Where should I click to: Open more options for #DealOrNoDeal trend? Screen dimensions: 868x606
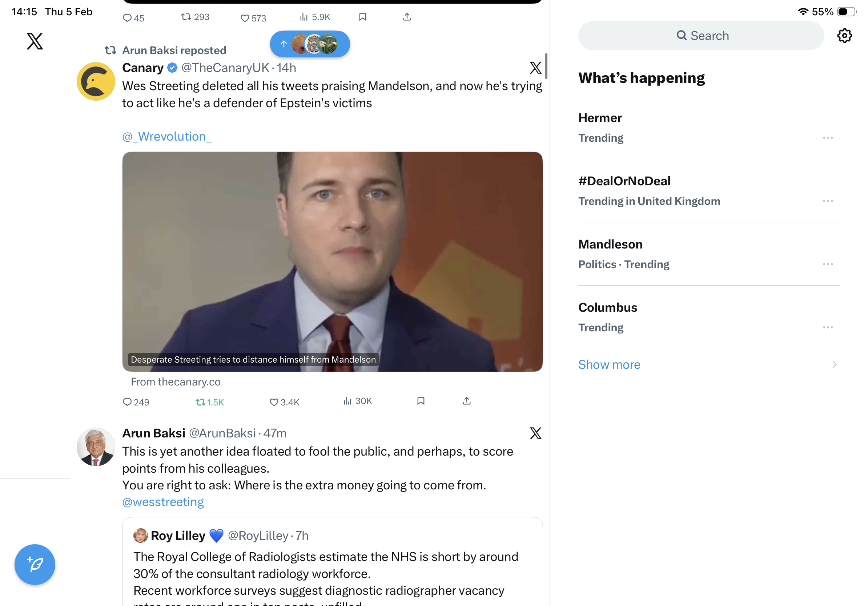click(828, 201)
